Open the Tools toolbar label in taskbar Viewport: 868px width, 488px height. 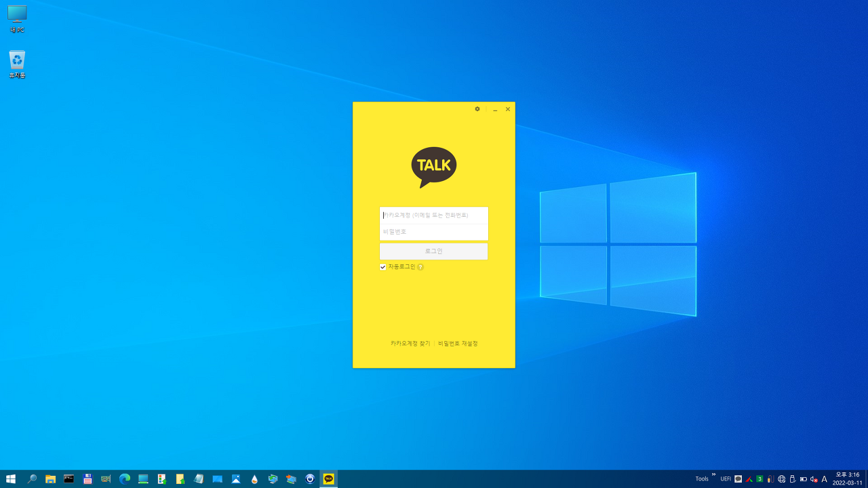pos(702,479)
